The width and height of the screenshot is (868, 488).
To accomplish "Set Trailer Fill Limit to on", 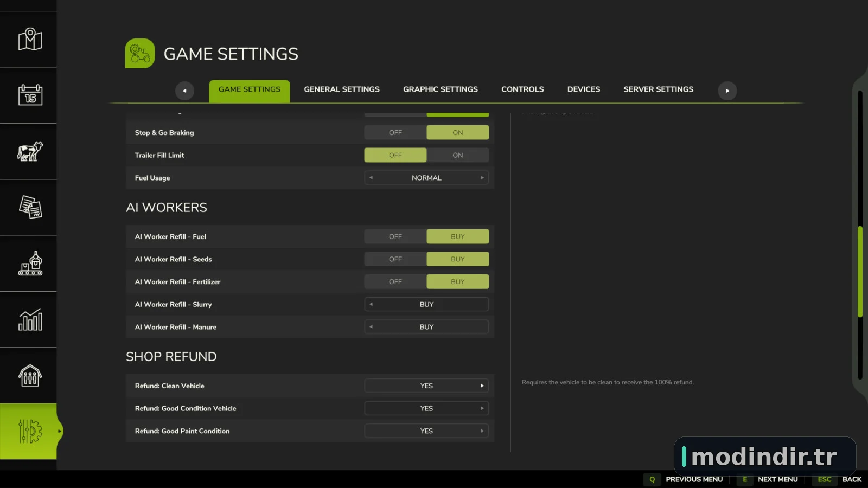I will coord(458,155).
